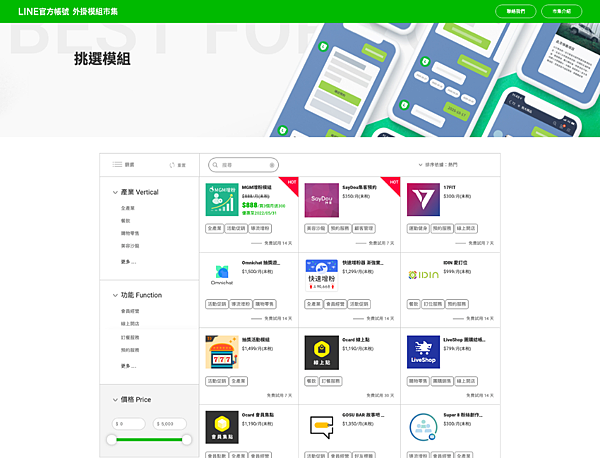Click the 運動健身 tag on the 17FIT card
600x458 pixels.
tap(418, 228)
